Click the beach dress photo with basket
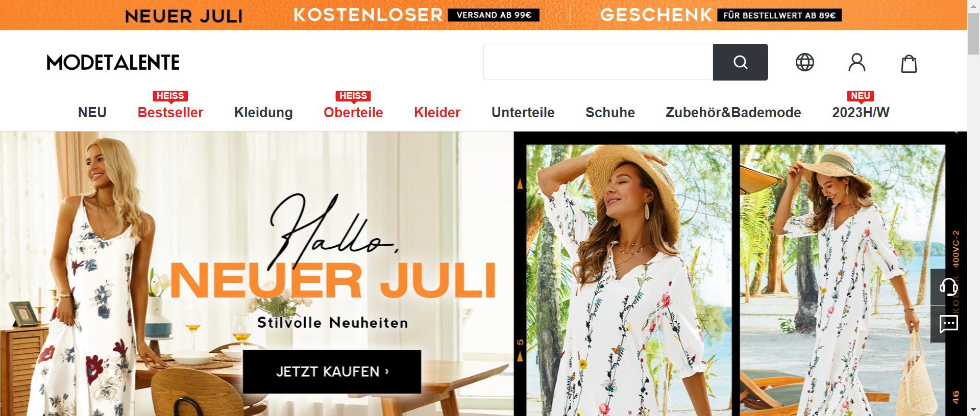 [x=843, y=280]
